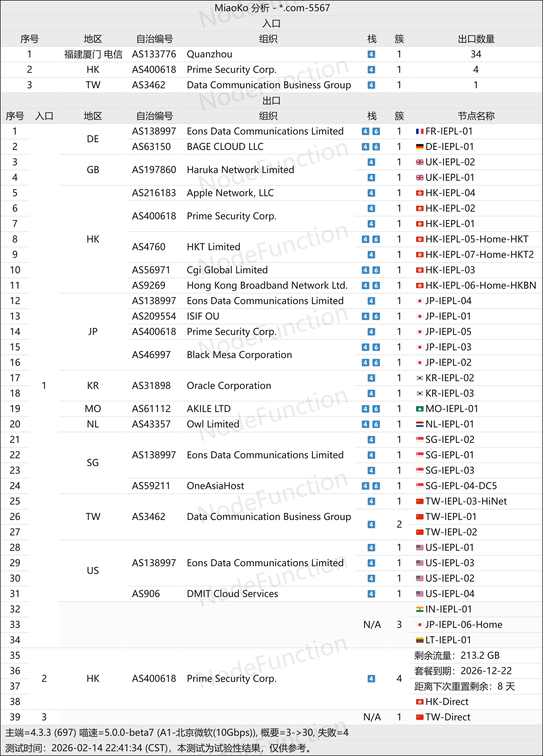Select the HK-IEPL-05-Home-HKT node name
Viewport: 543px width, 756px height.
click(477, 239)
